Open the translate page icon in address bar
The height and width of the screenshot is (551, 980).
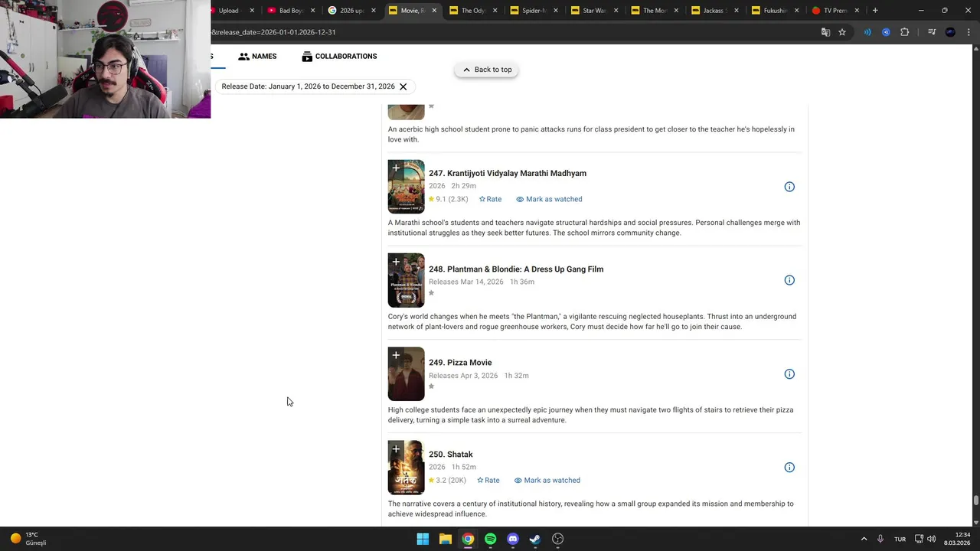[x=825, y=32]
